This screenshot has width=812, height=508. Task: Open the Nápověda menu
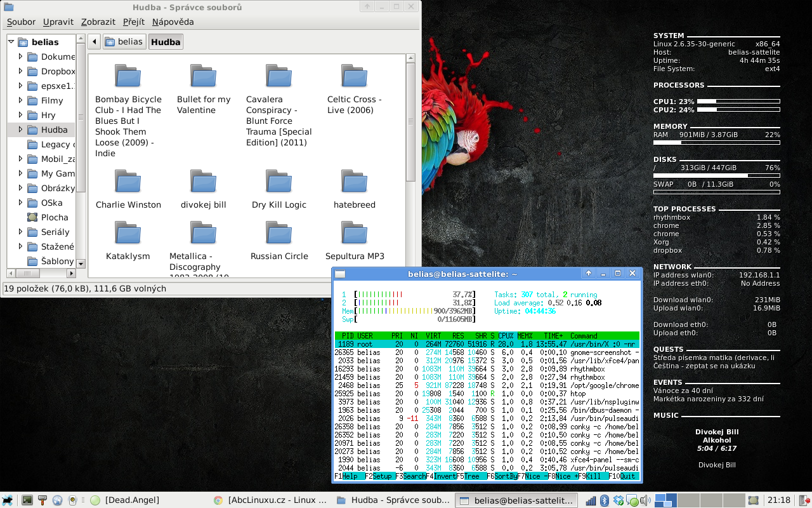[x=173, y=22]
